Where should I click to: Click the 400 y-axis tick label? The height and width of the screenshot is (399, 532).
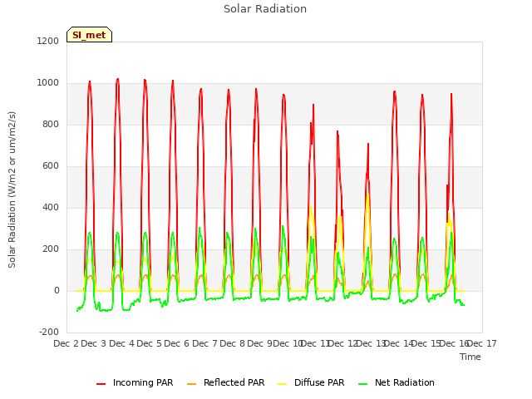[x=51, y=207]
